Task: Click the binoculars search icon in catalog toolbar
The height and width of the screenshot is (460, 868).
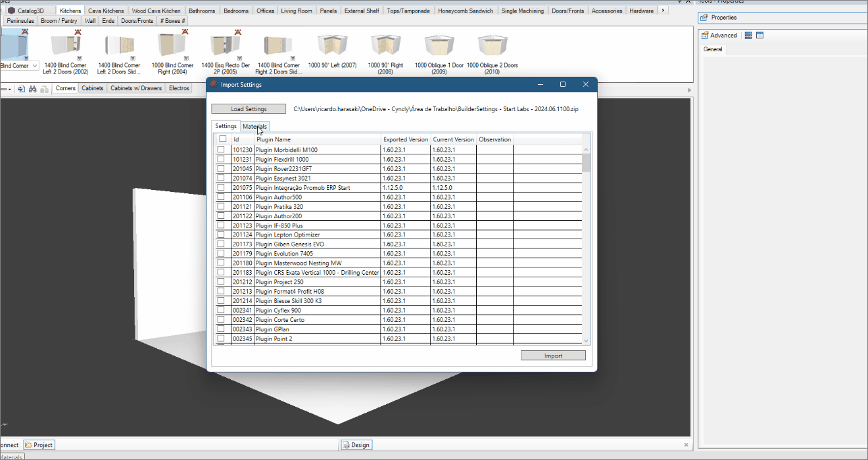Action: [32, 88]
